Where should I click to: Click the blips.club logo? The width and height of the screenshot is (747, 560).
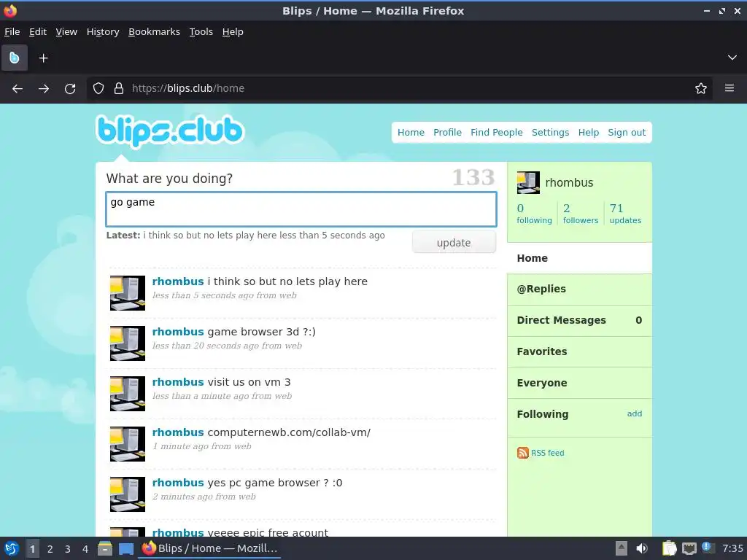coord(170,131)
